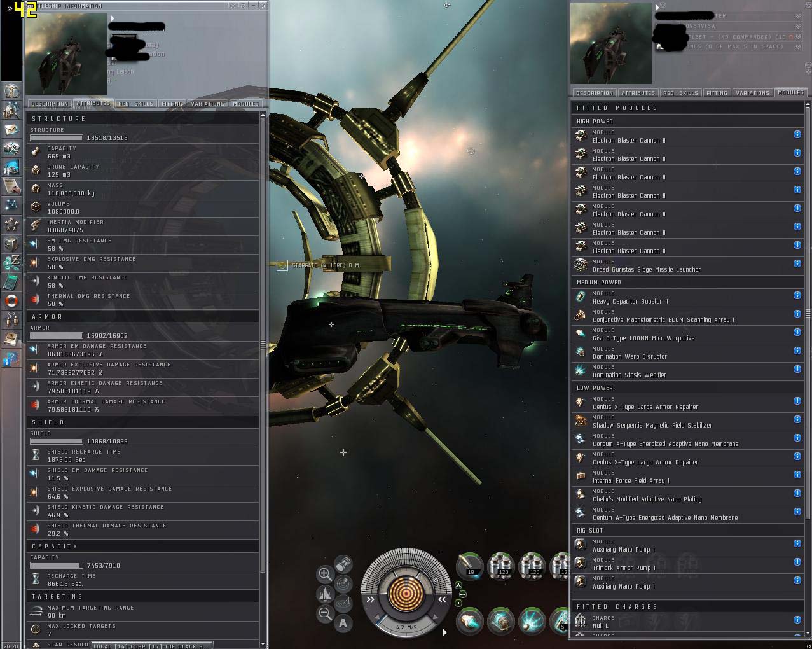Zoom out with the minus magnifier
812x649 pixels.
[x=325, y=613]
